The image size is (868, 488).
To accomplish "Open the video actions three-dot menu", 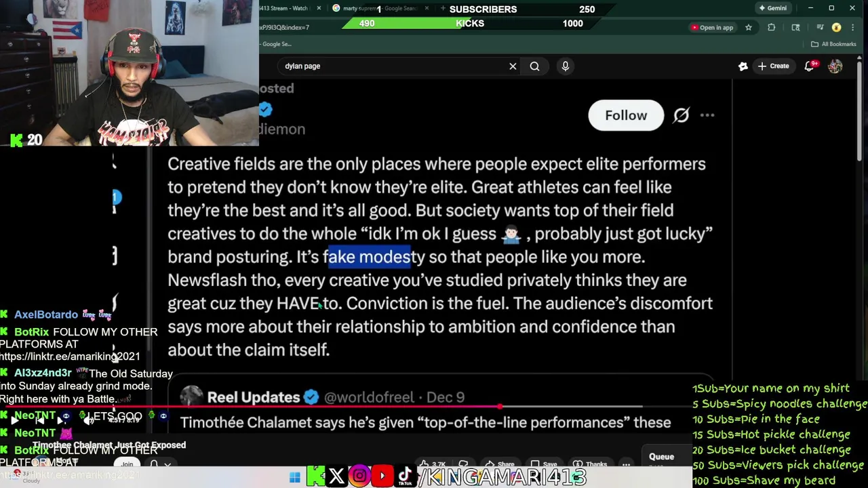I will click(626, 464).
